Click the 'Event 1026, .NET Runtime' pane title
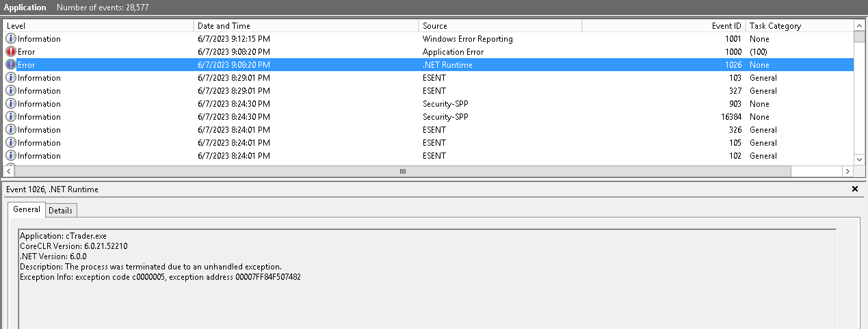 click(x=52, y=189)
